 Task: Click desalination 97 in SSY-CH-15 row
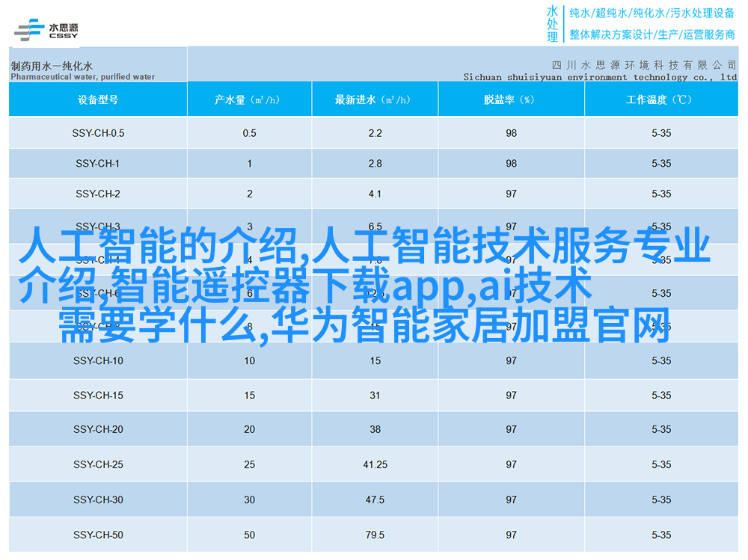[512, 396]
